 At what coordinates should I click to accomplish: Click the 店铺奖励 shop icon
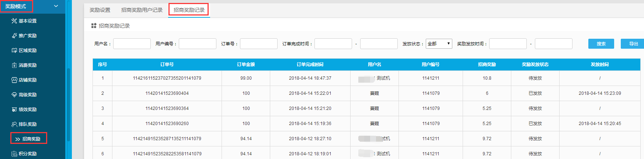coord(14,80)
